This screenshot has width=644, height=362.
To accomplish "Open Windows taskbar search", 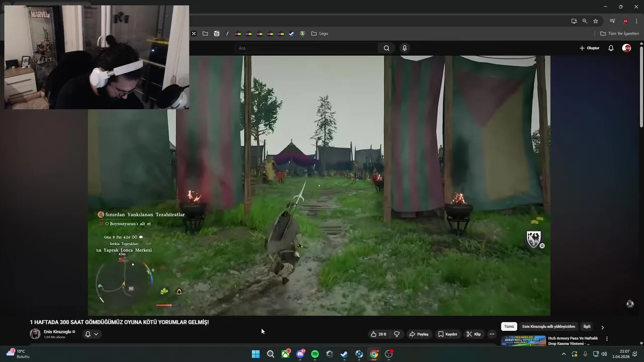I will tap(271, 354).
